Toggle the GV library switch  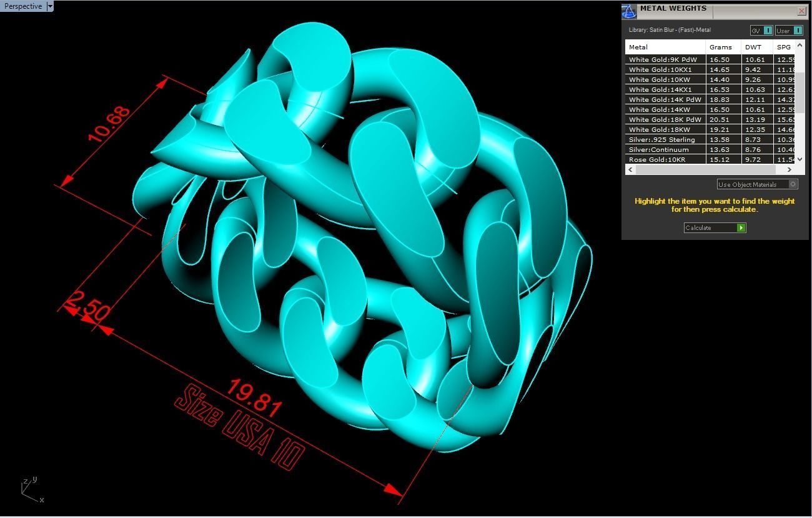point(761,31)
